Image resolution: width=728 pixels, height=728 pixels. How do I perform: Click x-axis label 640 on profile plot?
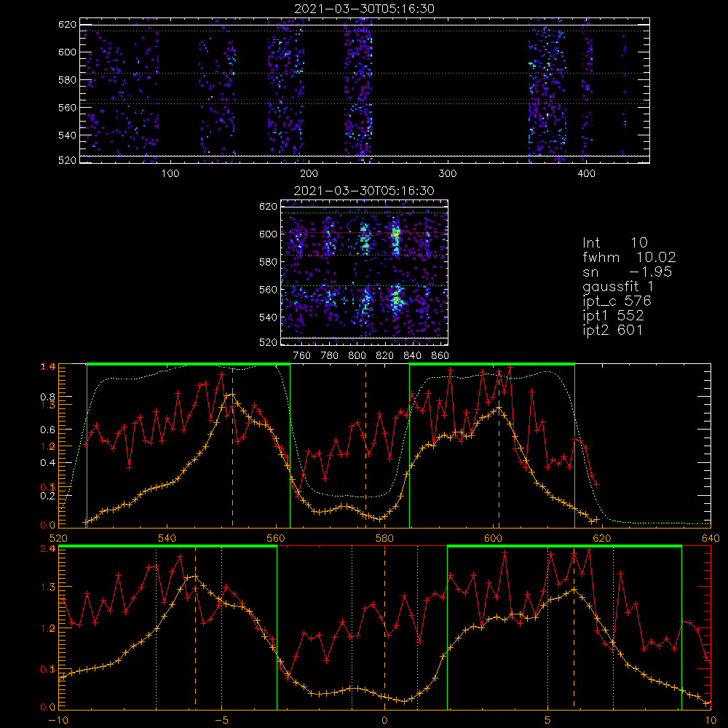click(x=711, y=539)
